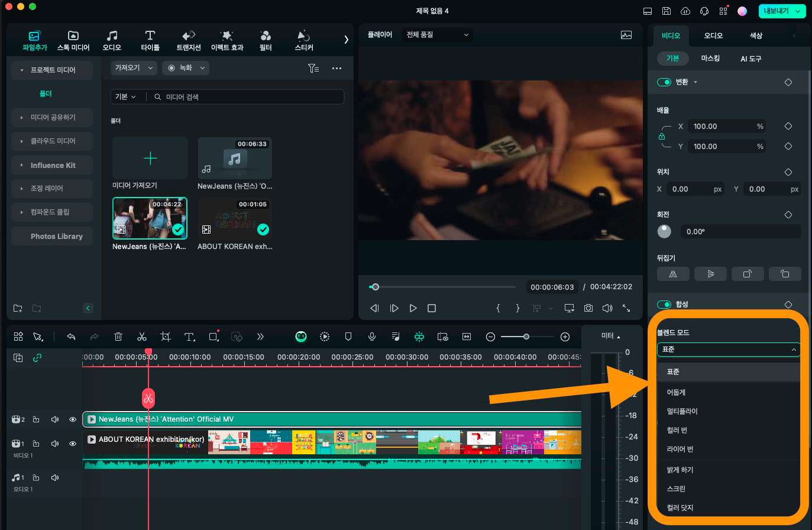
Task: Toggle the 합성 compositing switch
Action: [x=664, y=304]
